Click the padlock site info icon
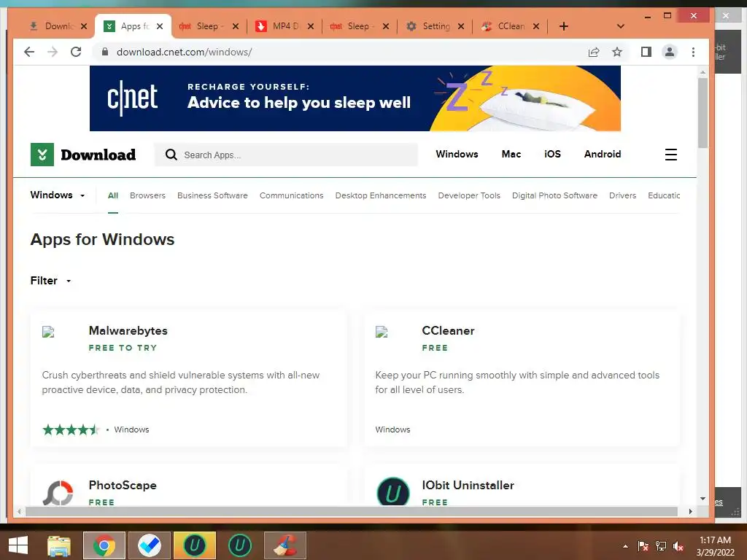747x560 pixels. 105,52
